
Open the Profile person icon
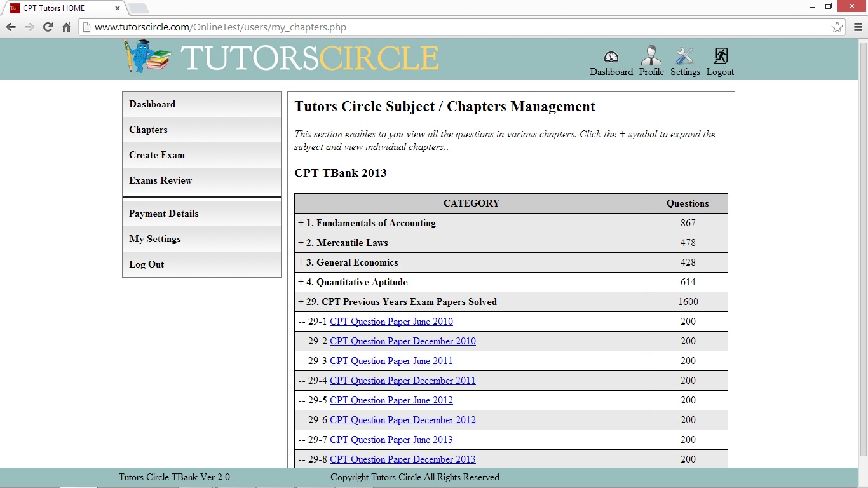pos(651,56)
